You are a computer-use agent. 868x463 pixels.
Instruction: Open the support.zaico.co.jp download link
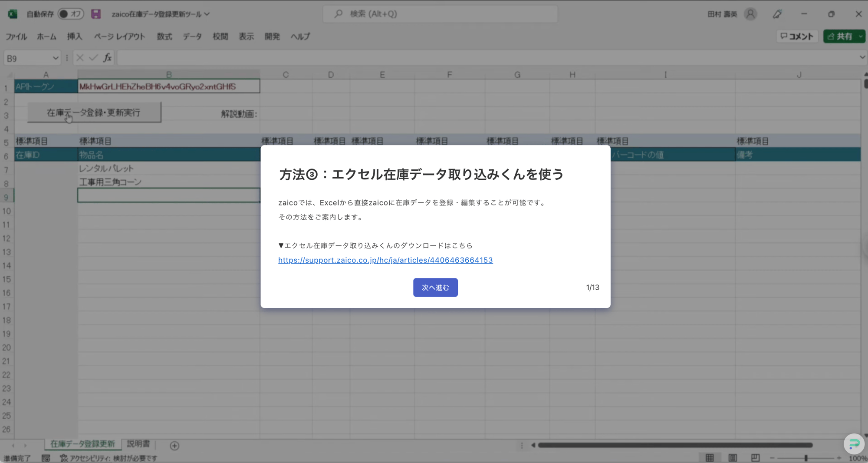click(385, 260)
